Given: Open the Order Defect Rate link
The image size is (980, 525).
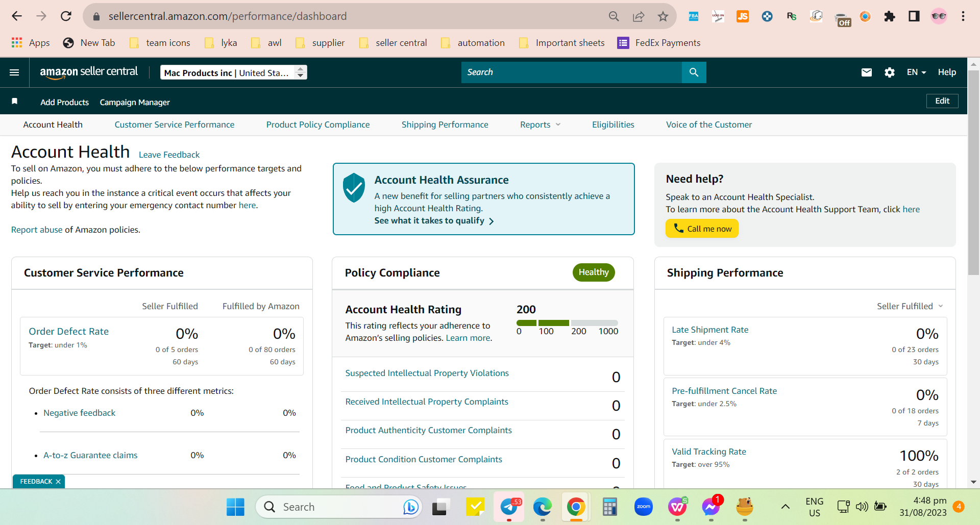Looking at the screenshot, I should (x=69, y=331).
